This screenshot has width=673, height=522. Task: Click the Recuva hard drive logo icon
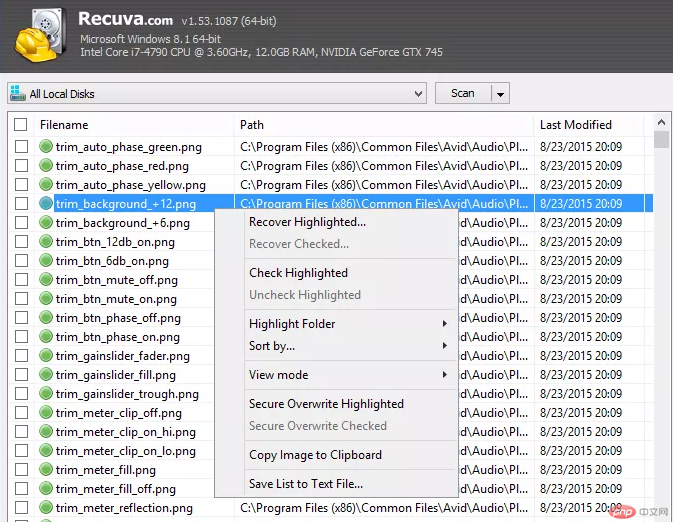[41, 35]
